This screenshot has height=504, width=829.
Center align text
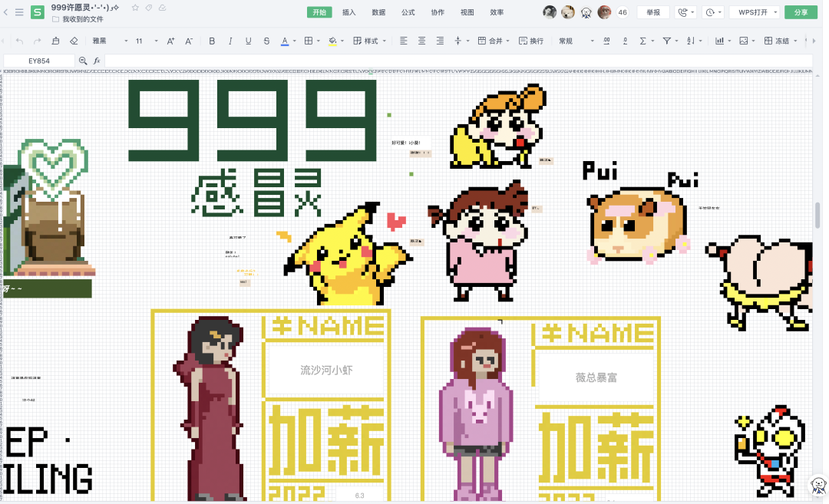(421, 41)
